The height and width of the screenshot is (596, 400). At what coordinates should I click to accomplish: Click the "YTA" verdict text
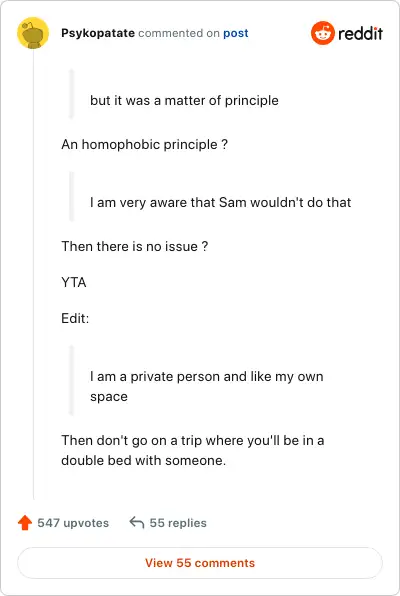[74, 282]
